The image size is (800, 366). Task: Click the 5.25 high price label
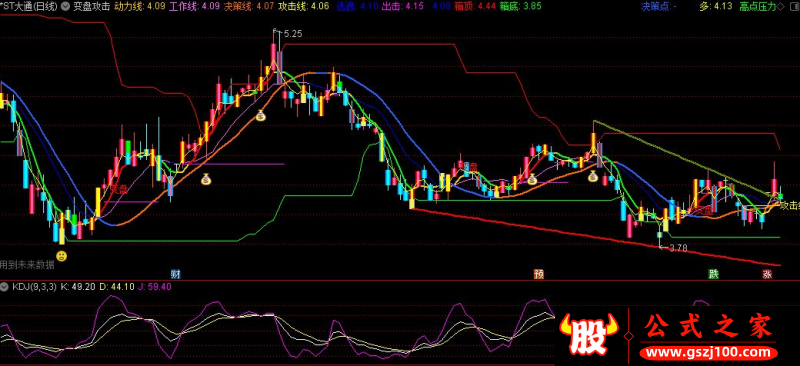pyautogui.click(x=292, y=34)
